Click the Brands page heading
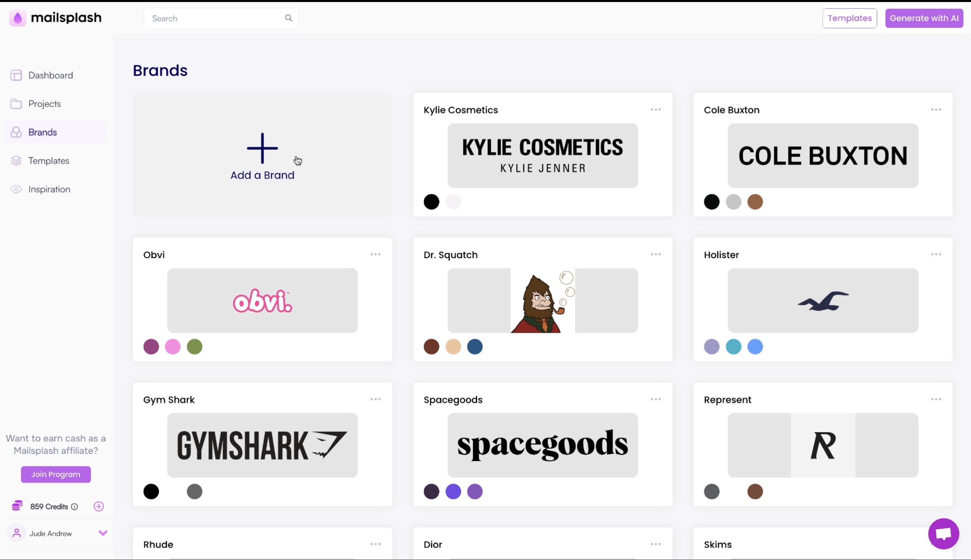The height and width of the screenshot is (560, 971). [x=160, y=71]
